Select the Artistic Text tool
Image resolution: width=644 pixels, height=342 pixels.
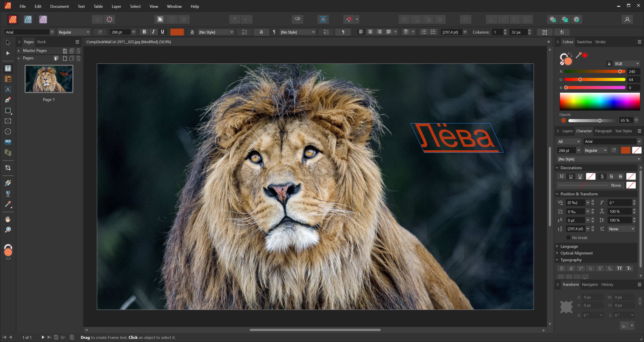pyautogui.click(x=8, y=90)
